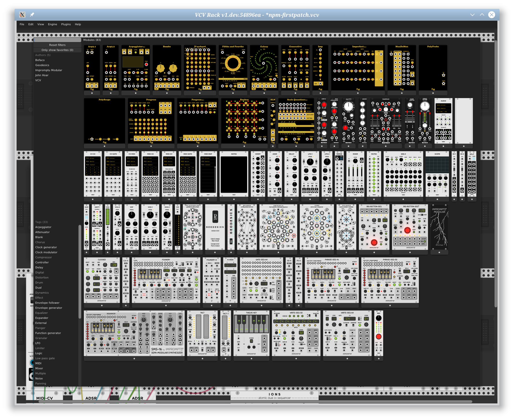Star the Progress module as favorite
The image size is (514, 420).
point(151,146)
